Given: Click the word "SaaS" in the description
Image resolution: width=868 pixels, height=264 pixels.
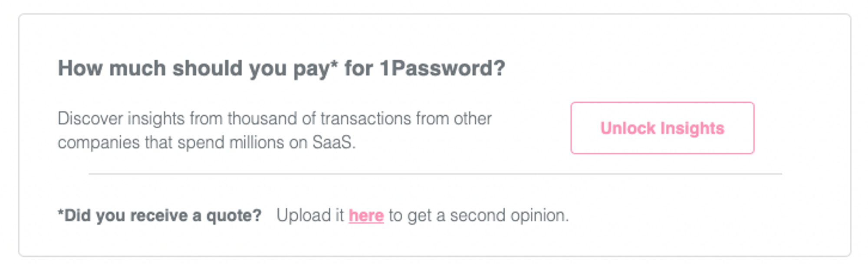Looking at the screenshot, I should tap(332, 142).
